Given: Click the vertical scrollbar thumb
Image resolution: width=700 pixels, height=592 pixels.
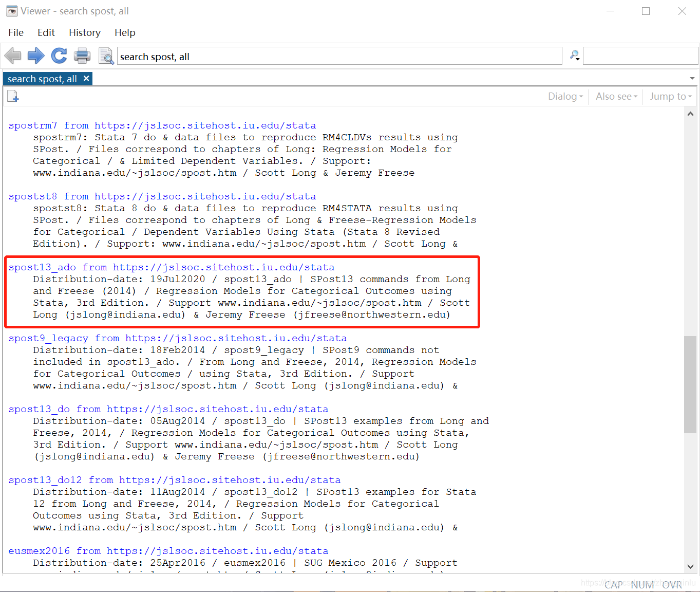Looking at the screenshot, I should (690, 384).
